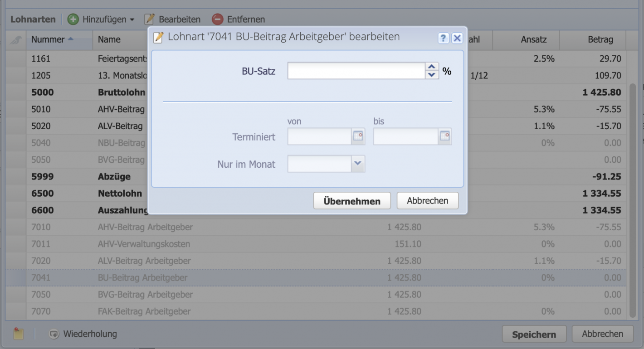Open the calendar picker next to 'bis'

pos(444,136)
